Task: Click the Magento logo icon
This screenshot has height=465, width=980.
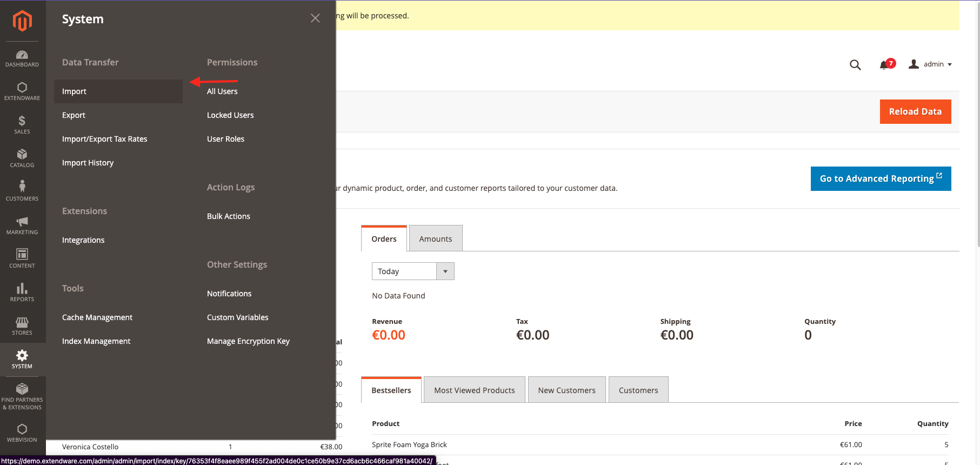Action: (x=22, y=21)
